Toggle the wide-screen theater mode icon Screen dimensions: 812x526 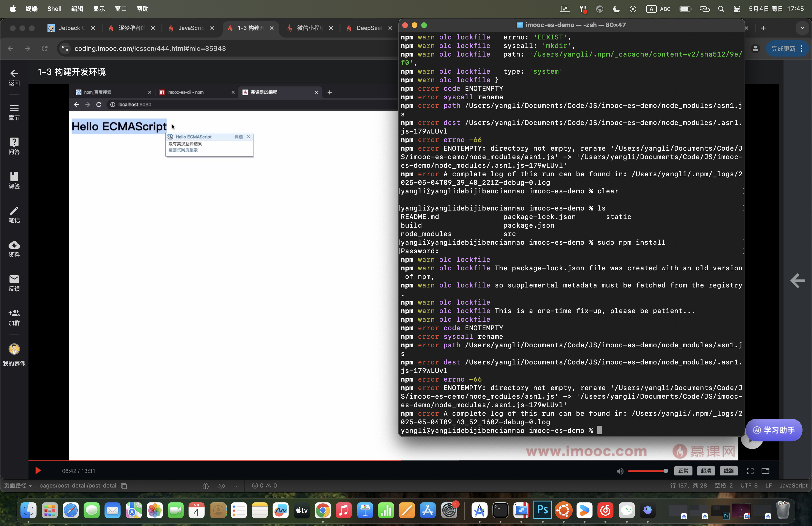tap(765, 471)
